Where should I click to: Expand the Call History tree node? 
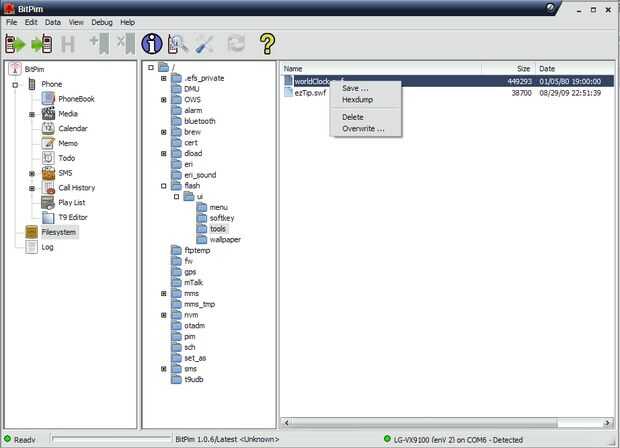click(32, 188)
